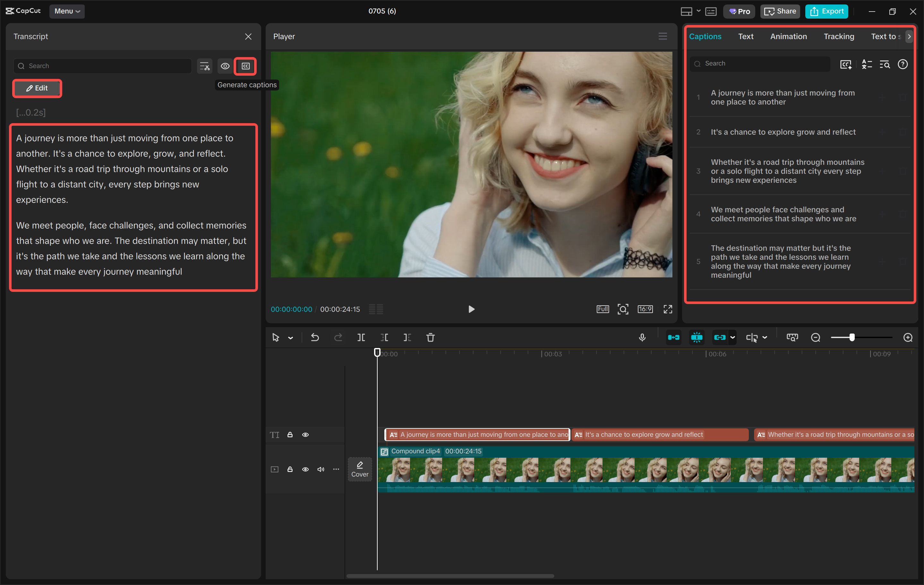
Task: Open the Menu dropdown in the top bar
Action: 67,11
